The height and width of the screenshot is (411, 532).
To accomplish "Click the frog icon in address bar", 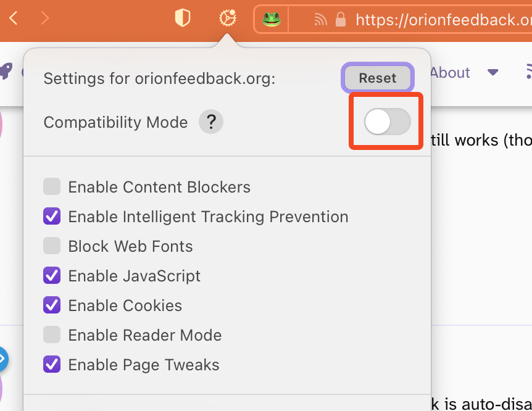I will coord(272,20).
